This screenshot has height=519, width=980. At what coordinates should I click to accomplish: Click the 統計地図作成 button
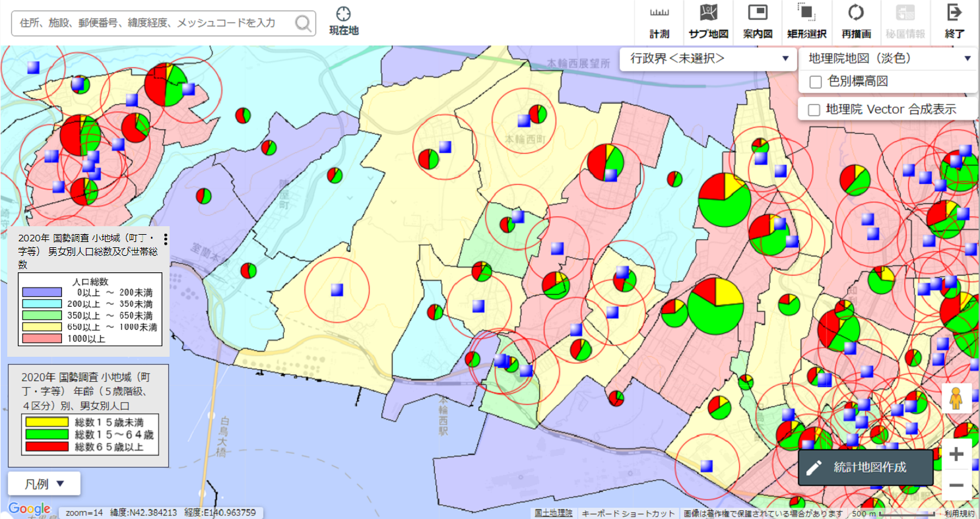[x=866, y=468]
